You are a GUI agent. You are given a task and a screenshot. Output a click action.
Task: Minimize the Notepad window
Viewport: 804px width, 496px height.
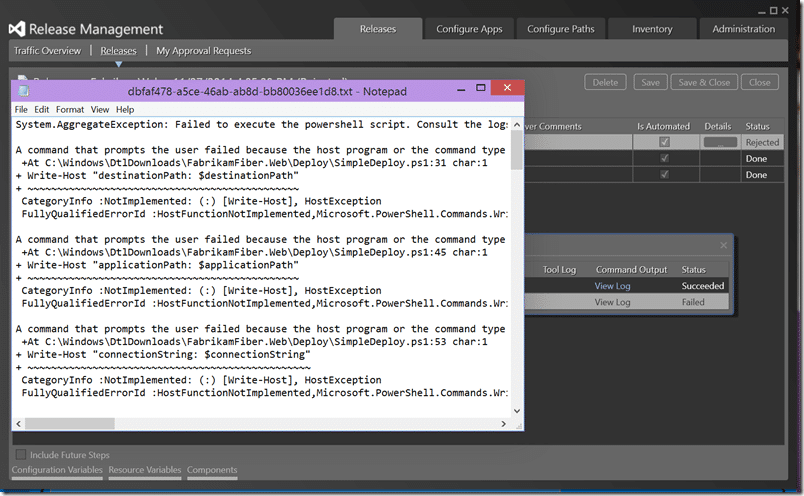click(x=461, y=89)
